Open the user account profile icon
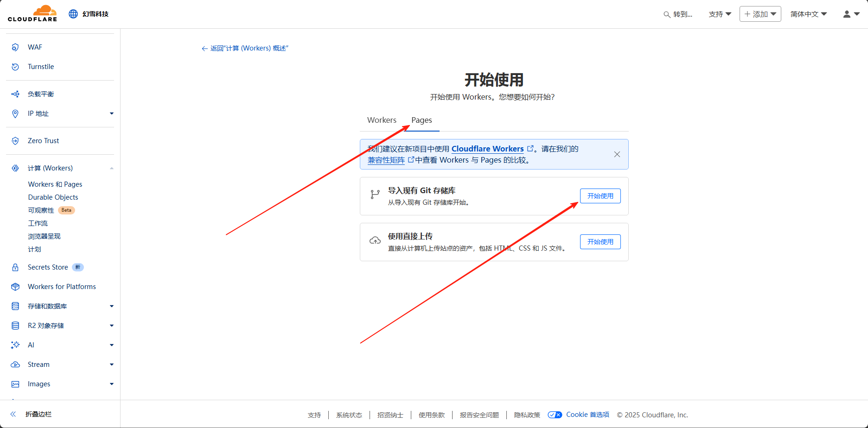Viewport: 868px width, 428px height. tap(847, 14)
